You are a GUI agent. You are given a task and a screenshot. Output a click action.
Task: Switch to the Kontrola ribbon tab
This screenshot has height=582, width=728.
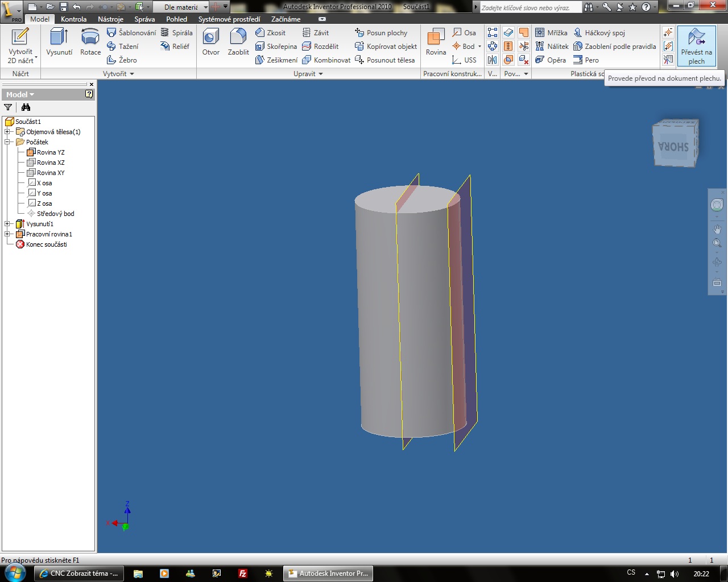[73, 19]
